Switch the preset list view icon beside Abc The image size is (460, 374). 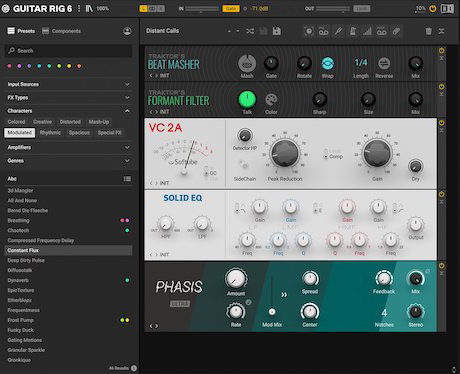(x=127, y=179)
